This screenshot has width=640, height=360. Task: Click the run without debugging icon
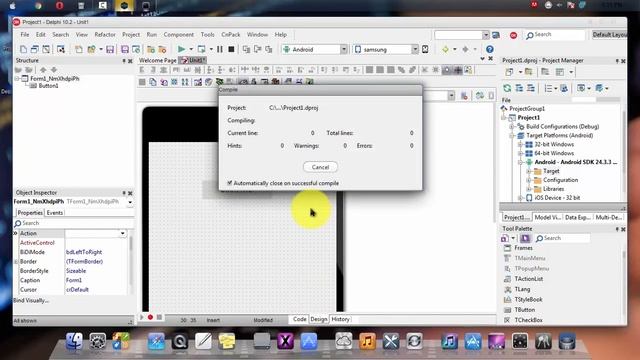click(x=201, y=49)
